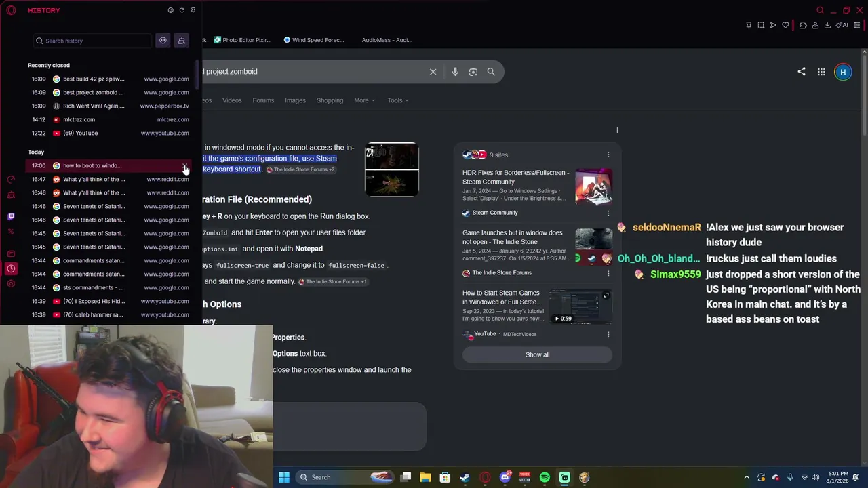Open File Explorer from the taskbar

[425, 477]
